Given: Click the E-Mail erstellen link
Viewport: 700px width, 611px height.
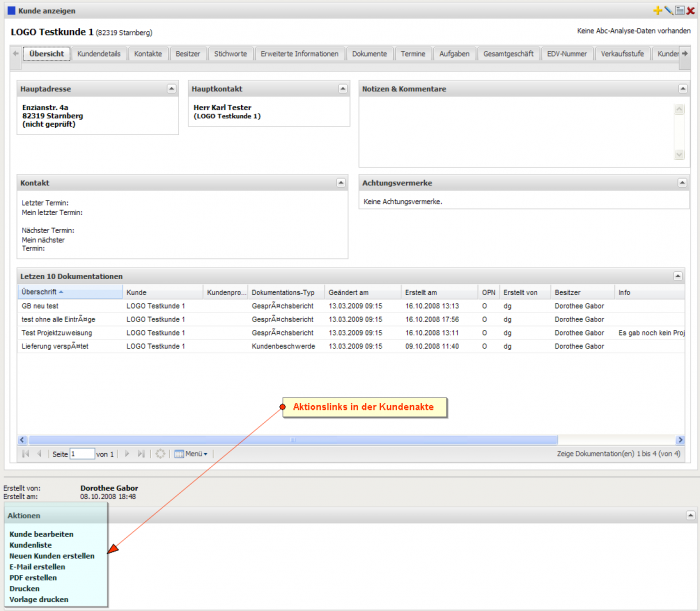Looking at the screenshot, I should tap(38, 567).
